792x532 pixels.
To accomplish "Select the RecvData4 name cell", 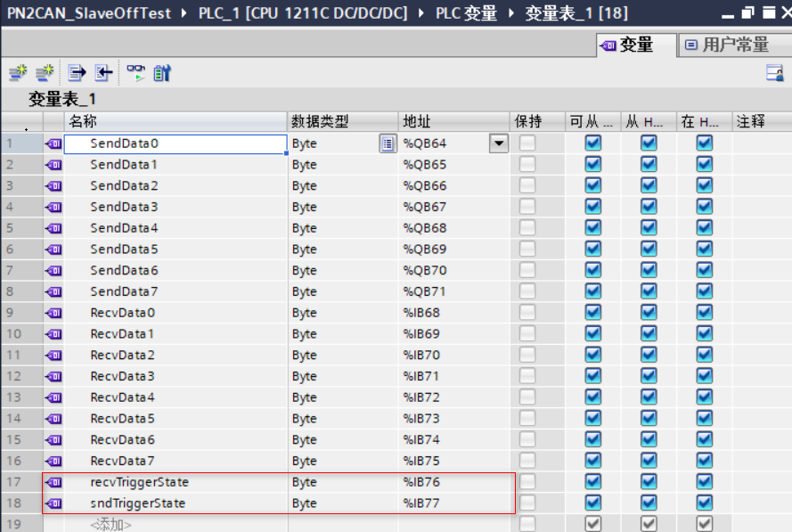I will pos(123,397).
